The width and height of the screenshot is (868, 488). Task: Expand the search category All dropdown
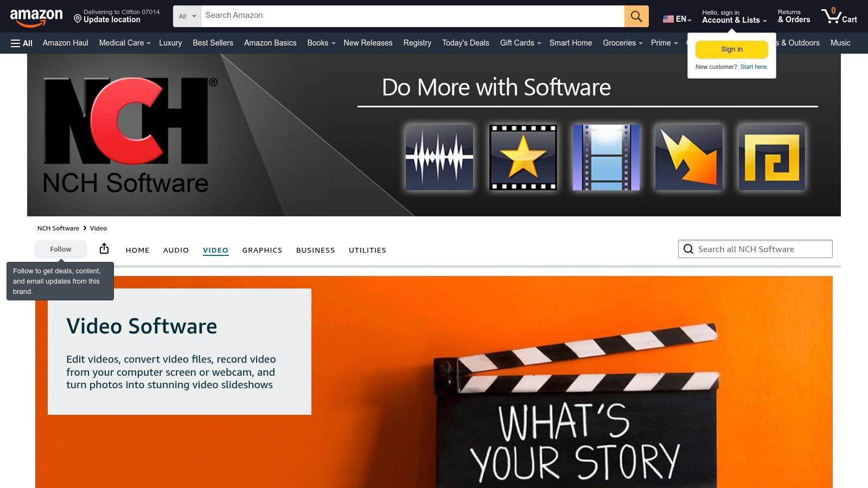(187, 16)
